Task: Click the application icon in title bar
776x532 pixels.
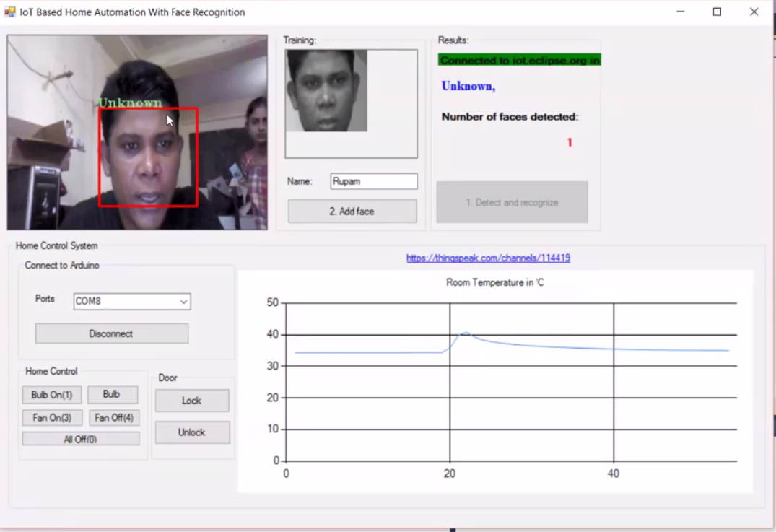Action: point(10,12)
